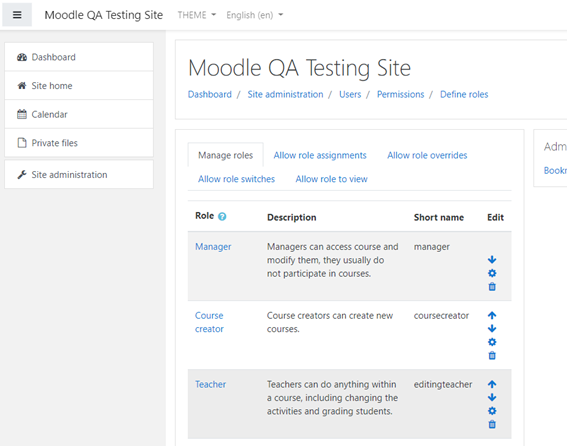Move Course creator role up
The image size is (567, 446).
492,315
